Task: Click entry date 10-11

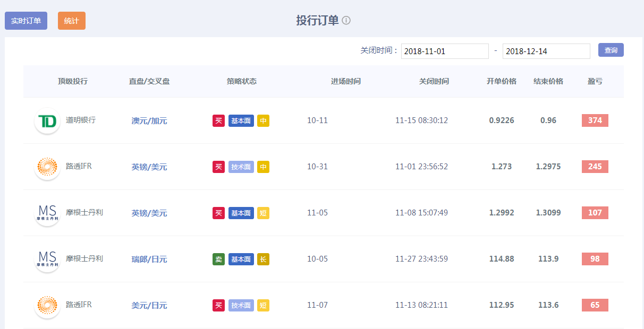Action: point(318,120)
